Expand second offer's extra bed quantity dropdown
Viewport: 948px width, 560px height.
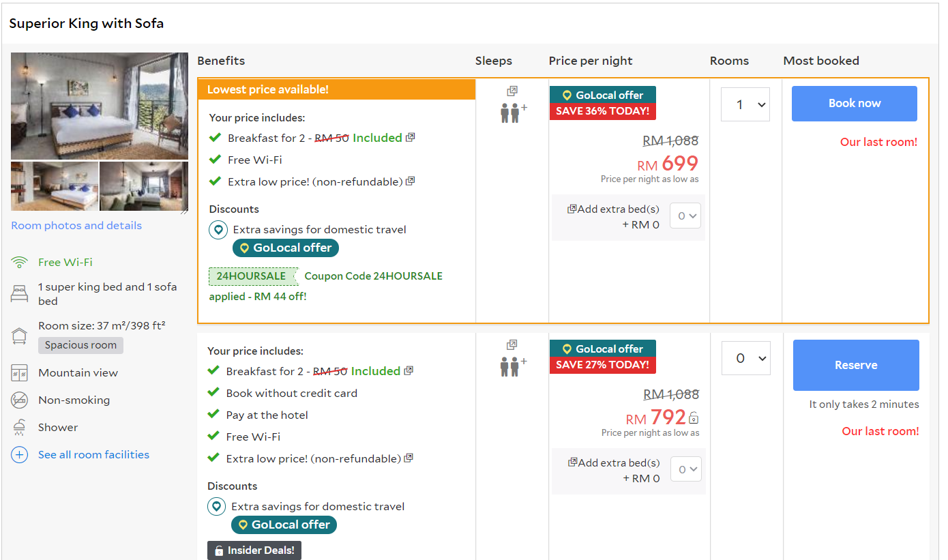[x=685, y=469]
